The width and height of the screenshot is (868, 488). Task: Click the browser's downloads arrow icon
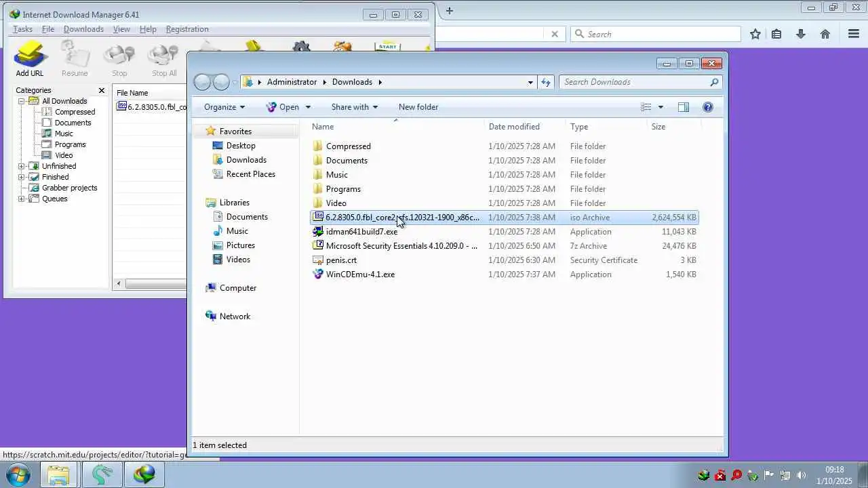[801, 34]
